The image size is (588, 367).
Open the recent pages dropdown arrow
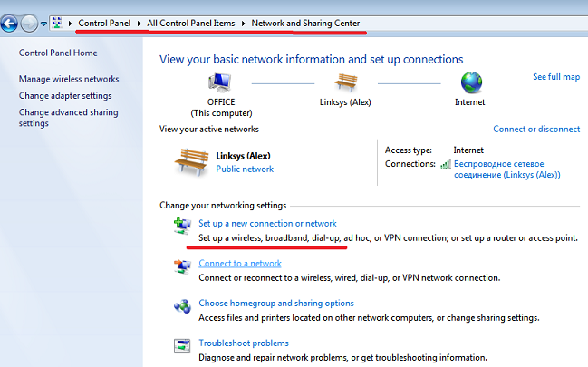43,24
